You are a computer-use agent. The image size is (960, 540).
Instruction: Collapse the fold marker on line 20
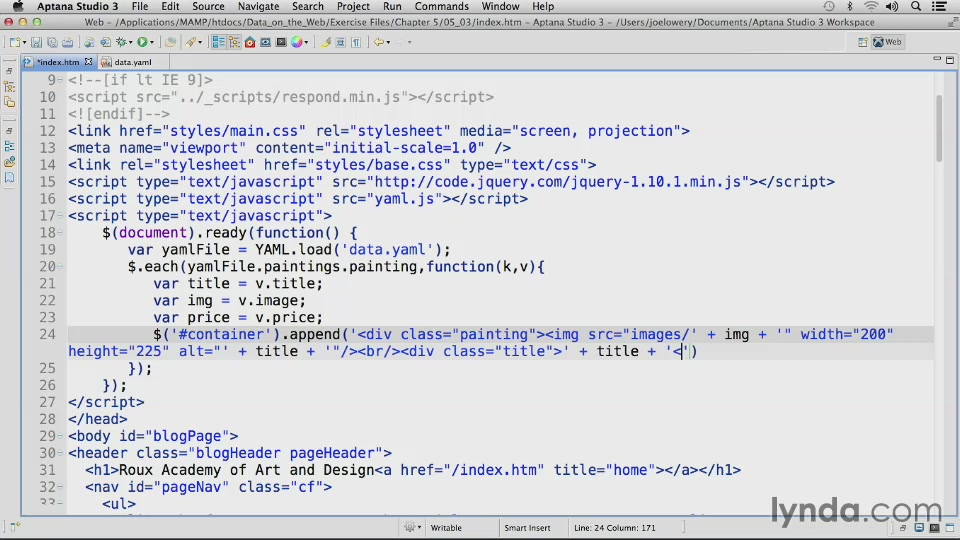coord(60,266)
